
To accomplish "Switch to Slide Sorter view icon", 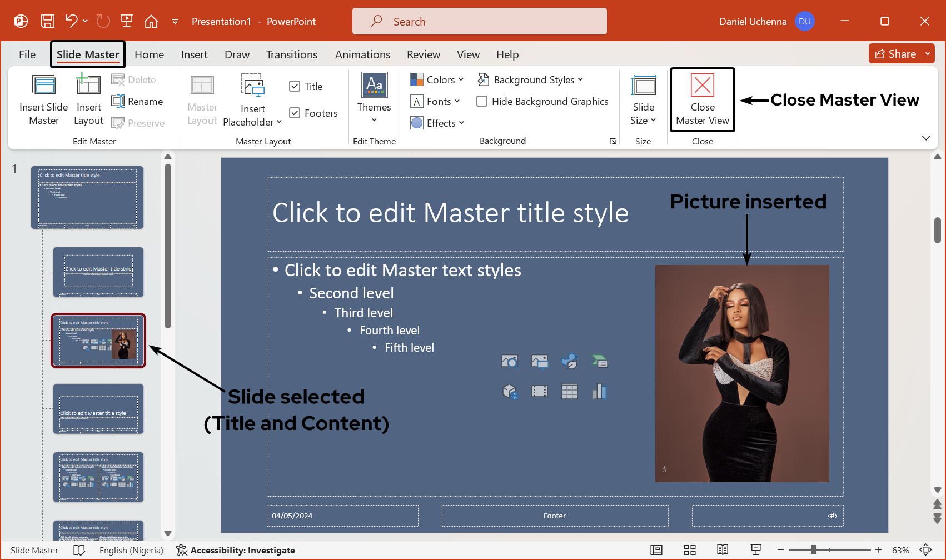I will [689, 550].
